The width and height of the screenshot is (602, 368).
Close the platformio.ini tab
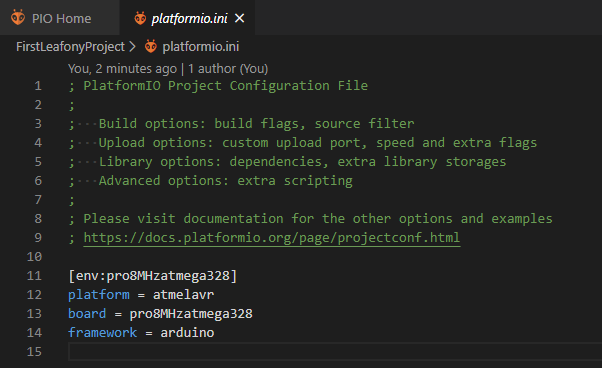coord(240,18)
